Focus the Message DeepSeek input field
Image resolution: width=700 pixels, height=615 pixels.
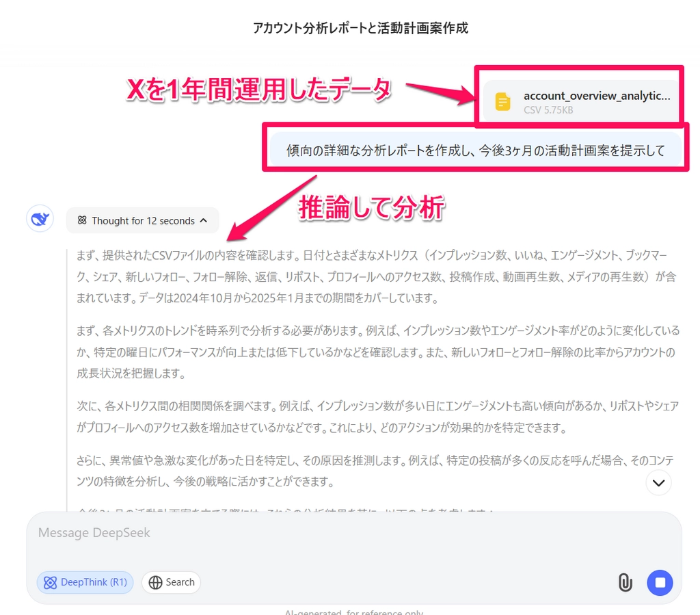click(353, 533)
